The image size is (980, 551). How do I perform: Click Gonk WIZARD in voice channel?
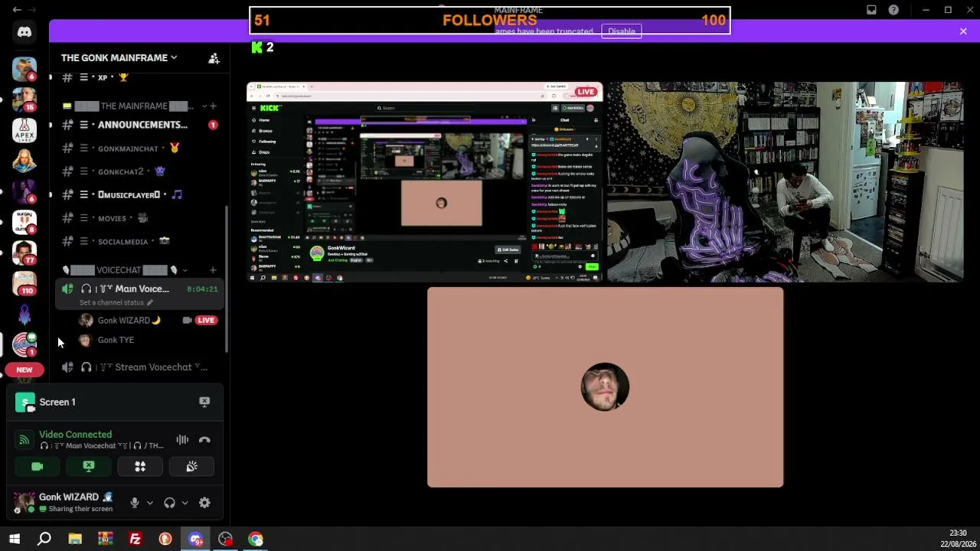point(129,321)
